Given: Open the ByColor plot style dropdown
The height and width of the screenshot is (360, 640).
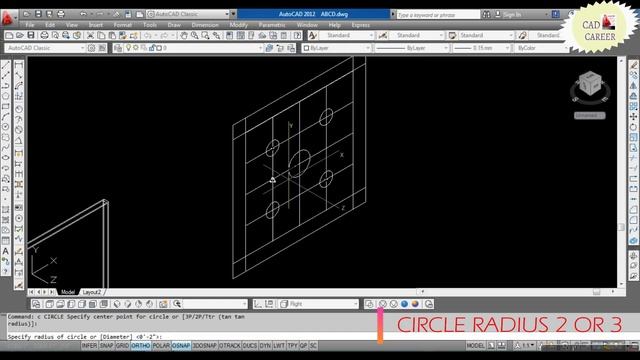Looking at the screenshot, I should coord(541,48).
